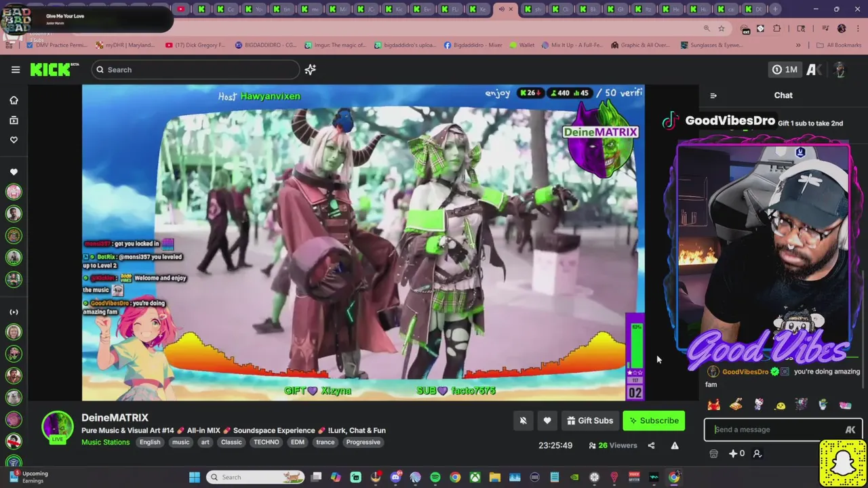Collapse the Chat panel

pyautogui.click(x=713, y=96)
